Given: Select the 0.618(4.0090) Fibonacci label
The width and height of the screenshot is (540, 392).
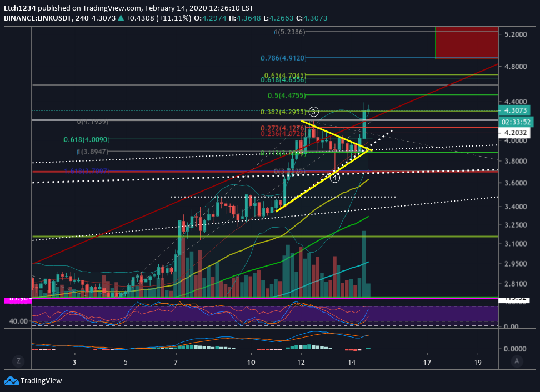Looking at the screenshot, I should 86,139.
